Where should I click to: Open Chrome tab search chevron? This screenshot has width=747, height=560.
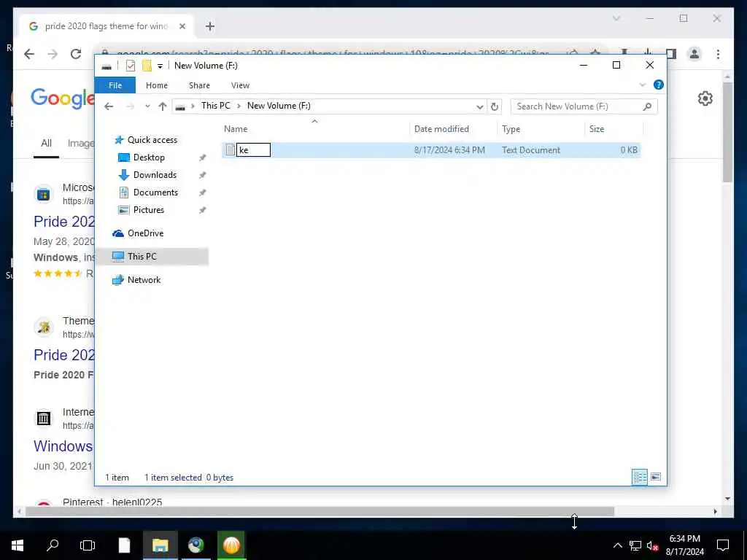616,18
